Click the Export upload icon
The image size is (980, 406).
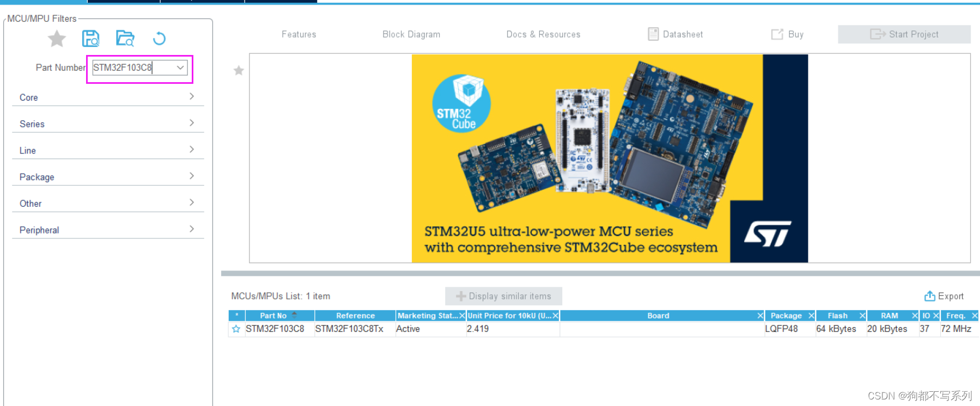pos(929,296)
